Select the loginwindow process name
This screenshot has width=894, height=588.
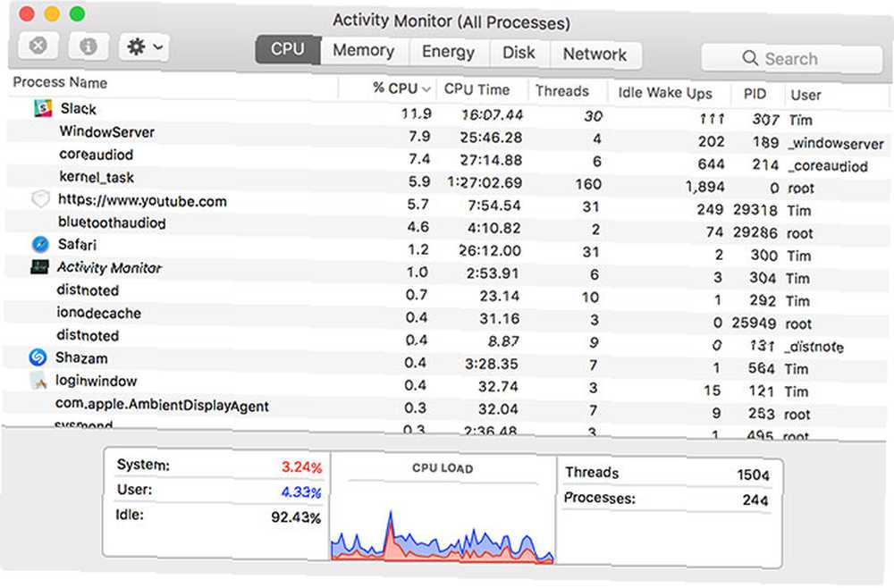coord(96,381)
